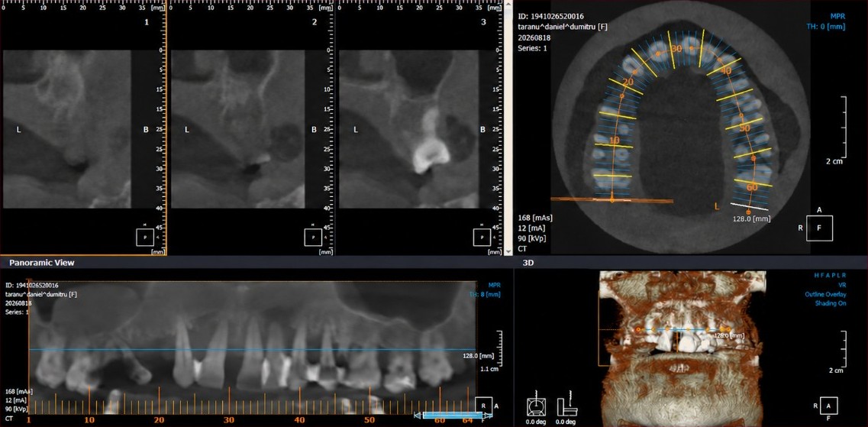The image size is (868, 427).
Task: Click the orientation cube in the axial view
Action: [819, 228]
